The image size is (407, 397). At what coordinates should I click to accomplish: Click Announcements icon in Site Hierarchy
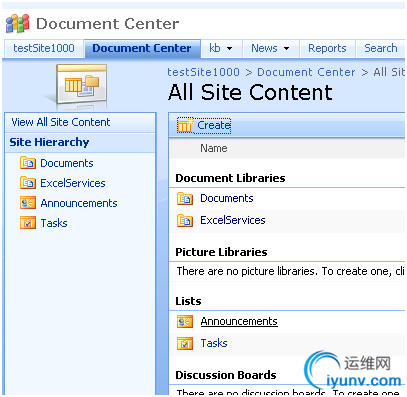28,203
